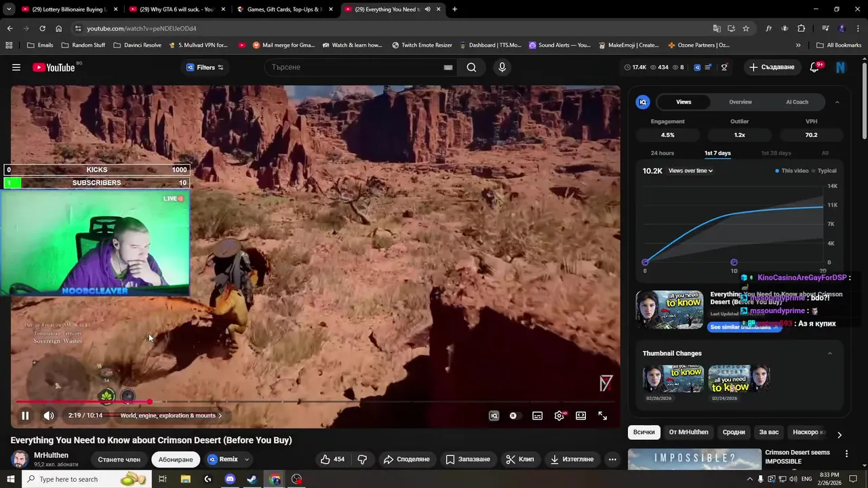Open the vidIQ list icon in header
Image resolution: width=868 pixels, height=488 pixels.
click(x=709, y=67)
